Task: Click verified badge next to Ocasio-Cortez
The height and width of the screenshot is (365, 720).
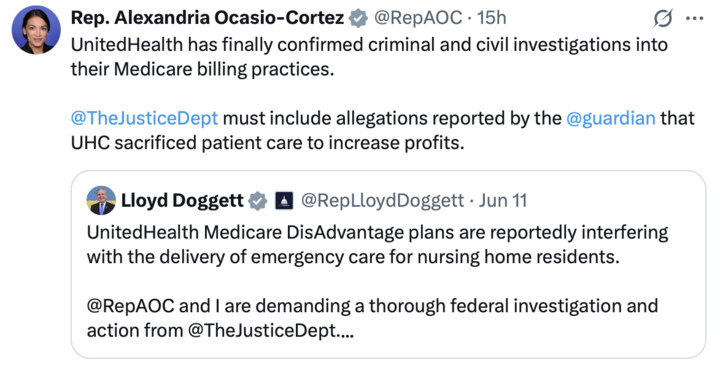Action: [x=358, y=18]
